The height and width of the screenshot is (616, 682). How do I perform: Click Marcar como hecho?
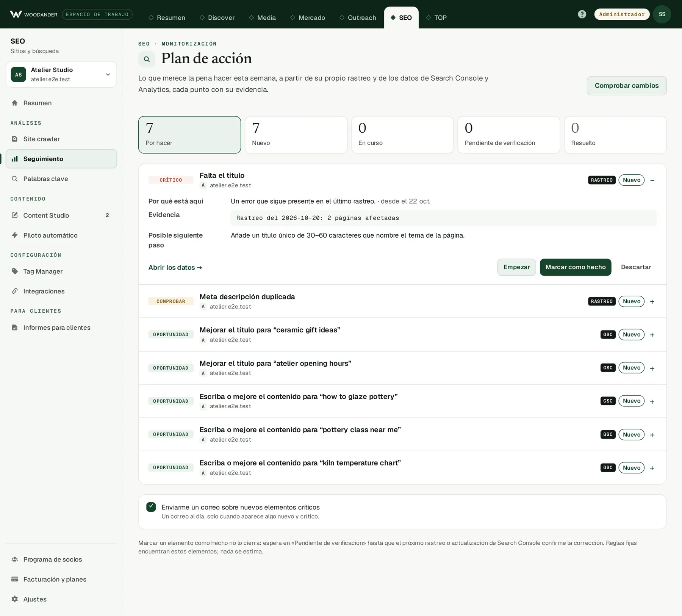[575, 267]
